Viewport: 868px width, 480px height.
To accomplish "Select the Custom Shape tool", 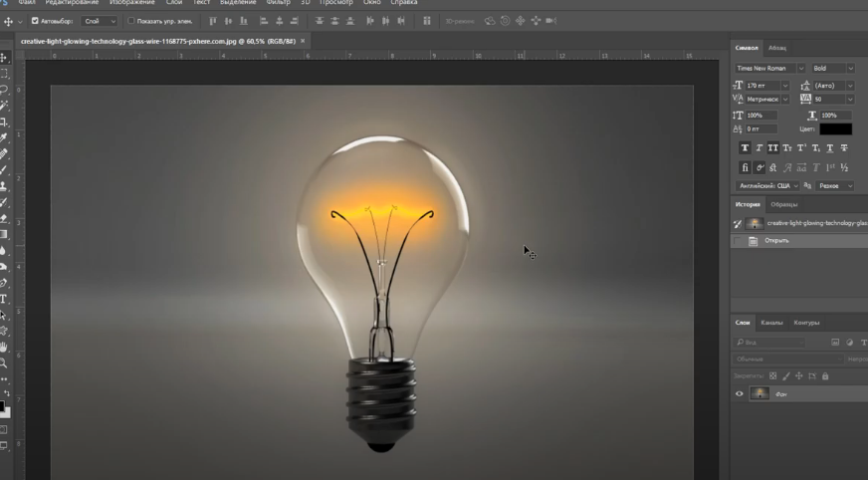I will [x=4, y=331].
